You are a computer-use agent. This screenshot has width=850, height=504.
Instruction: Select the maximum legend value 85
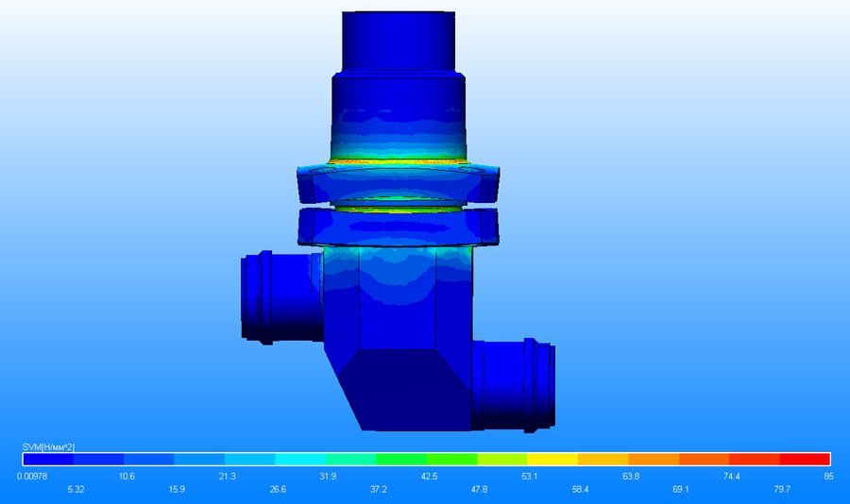point(828,477)
